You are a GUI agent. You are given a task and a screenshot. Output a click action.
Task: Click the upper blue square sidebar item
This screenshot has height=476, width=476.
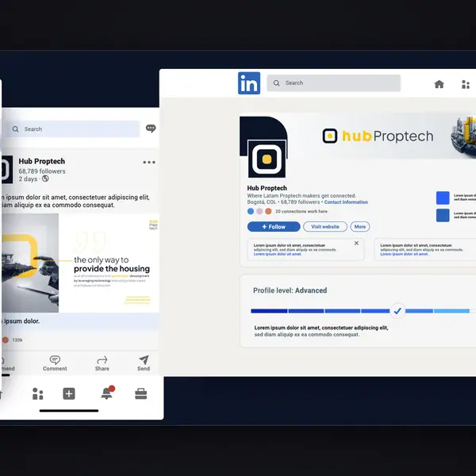point(443,198)
